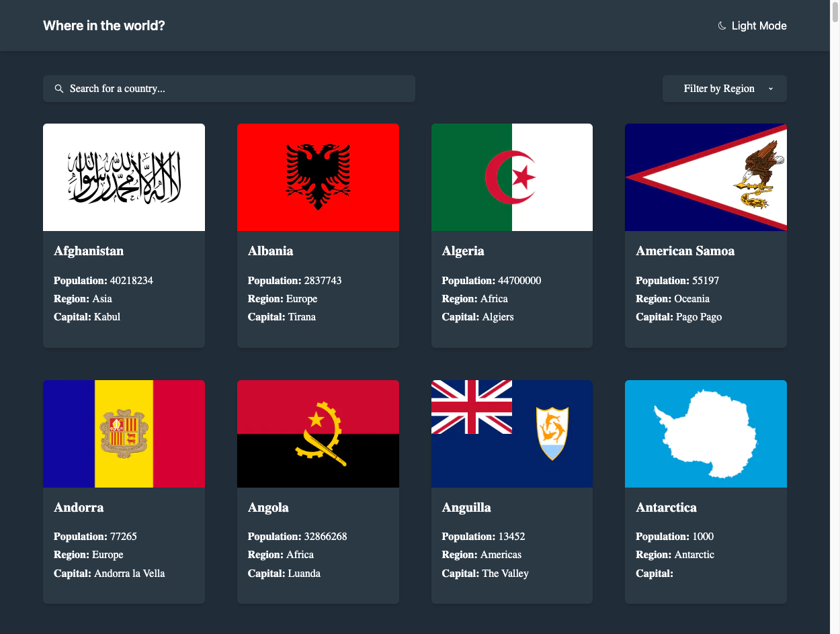Select the Albania country name
840x634 pixels.
(x=271, y=251)
